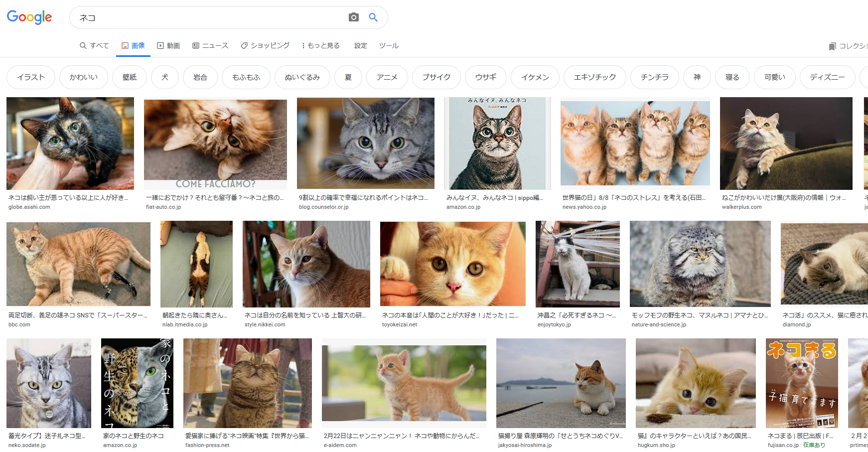Filter by 犬 chip
The height and width of the screenshot is (452, 868).
point(165,77)
